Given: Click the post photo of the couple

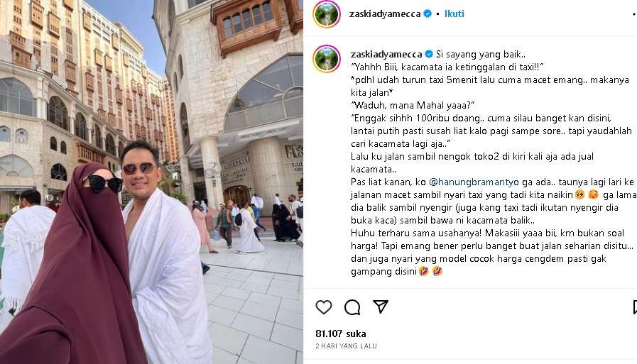Looking at the screenshot, I should click(x=151, y=182).
